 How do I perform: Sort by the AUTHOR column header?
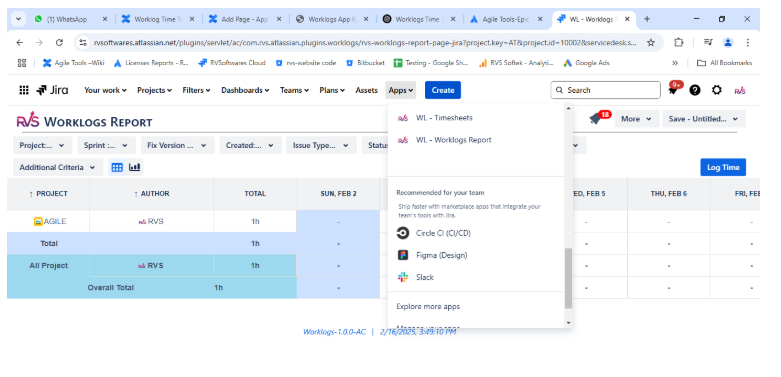(152, 194)
